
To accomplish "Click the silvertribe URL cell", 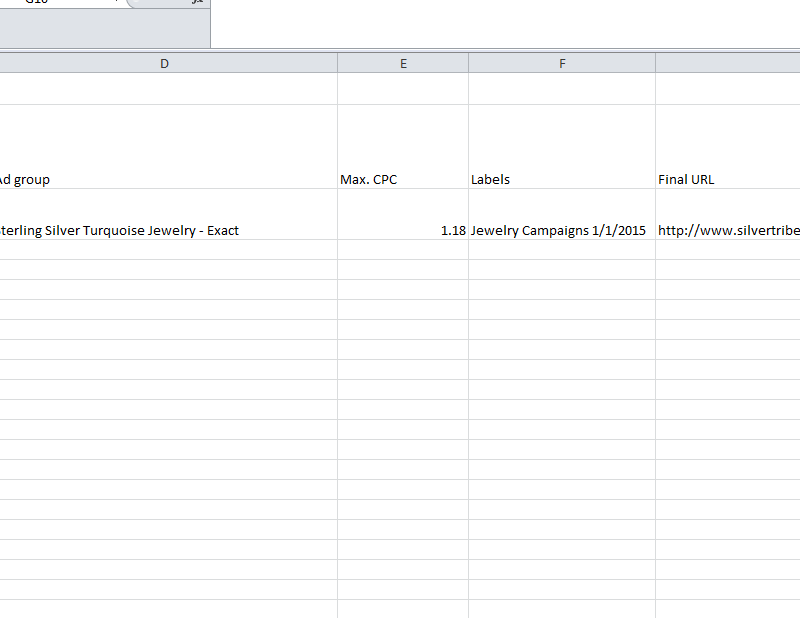I will coord(720,230).
